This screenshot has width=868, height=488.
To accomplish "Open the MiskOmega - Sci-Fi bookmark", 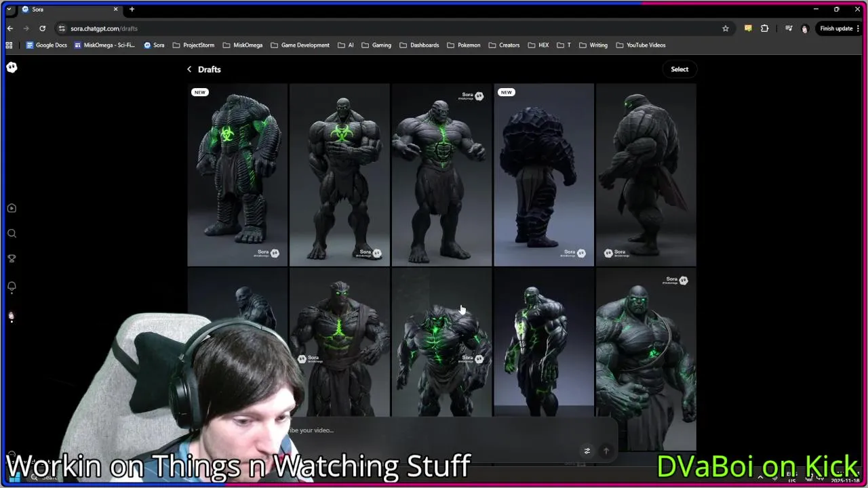I will (104, 45).
